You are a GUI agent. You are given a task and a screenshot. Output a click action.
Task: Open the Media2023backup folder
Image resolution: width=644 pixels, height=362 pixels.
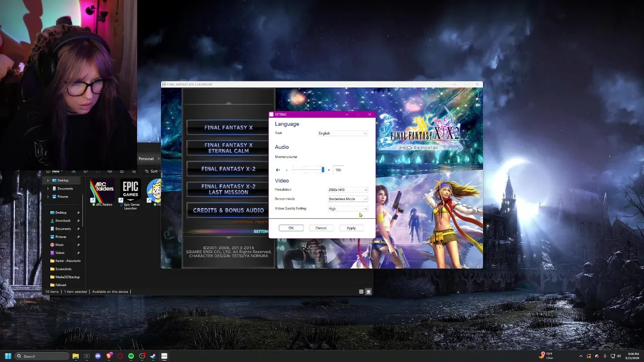click(x=65, y=277)
